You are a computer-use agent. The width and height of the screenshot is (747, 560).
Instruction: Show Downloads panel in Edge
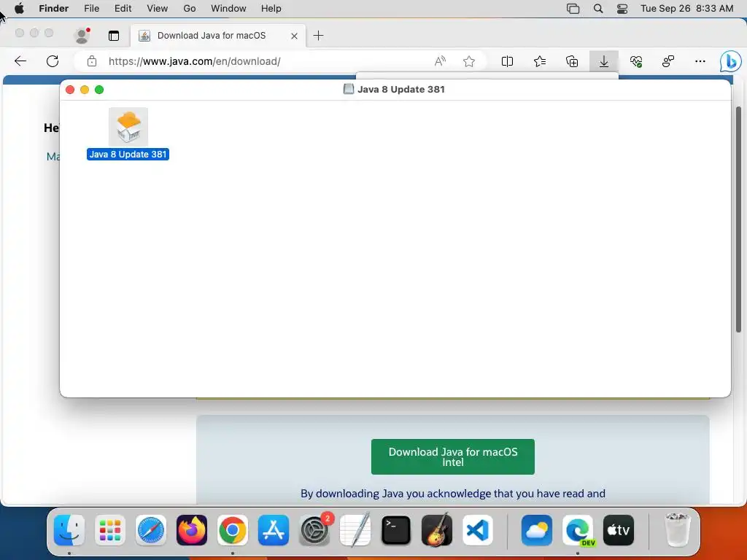pos(603,61)
